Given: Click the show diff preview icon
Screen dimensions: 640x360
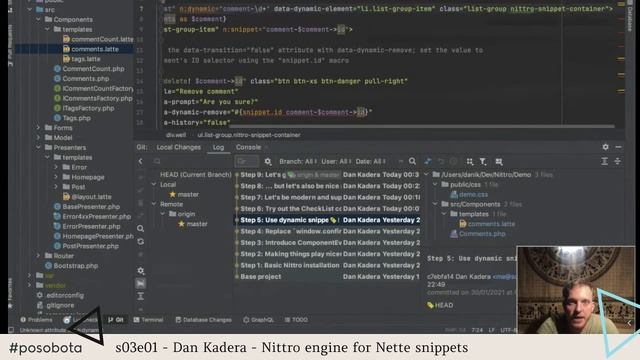Looking at the screenshot, I should [499, 162].
